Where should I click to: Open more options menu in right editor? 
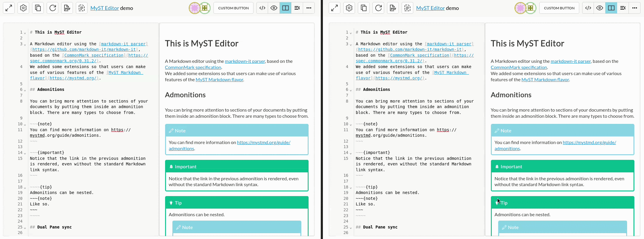coord(635,8)
